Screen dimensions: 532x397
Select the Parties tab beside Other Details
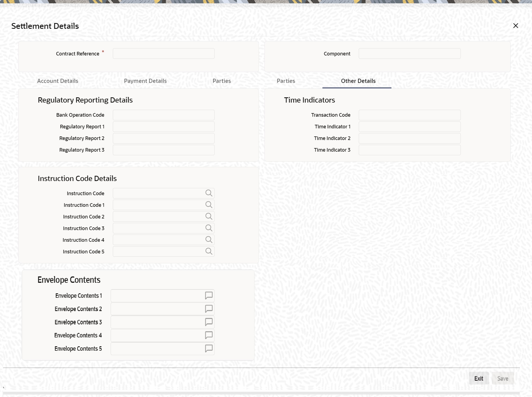point(286,81)
